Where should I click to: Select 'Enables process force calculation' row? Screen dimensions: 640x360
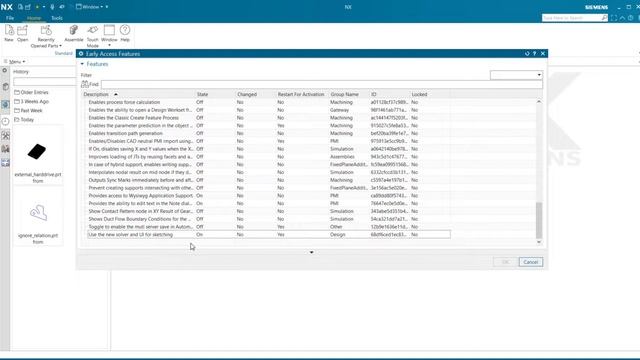[269, 102]
